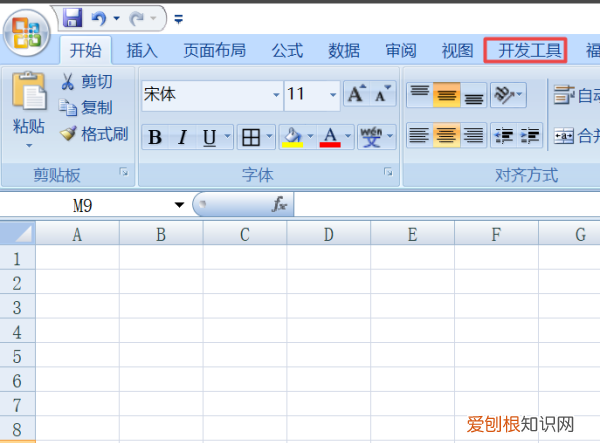The width and height of the screenshot is (600, 443).
Task: Open the text orientation dropdown arrow
Action: (520, 94)
